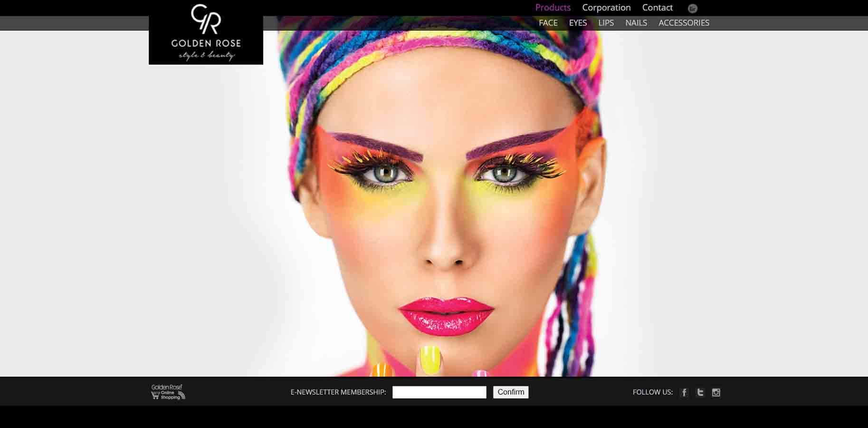The height and width of the screenshot is (428, 868).
Task: Select the language switcher globe icon
Action: pyautogui.click(x=693, y=8)
